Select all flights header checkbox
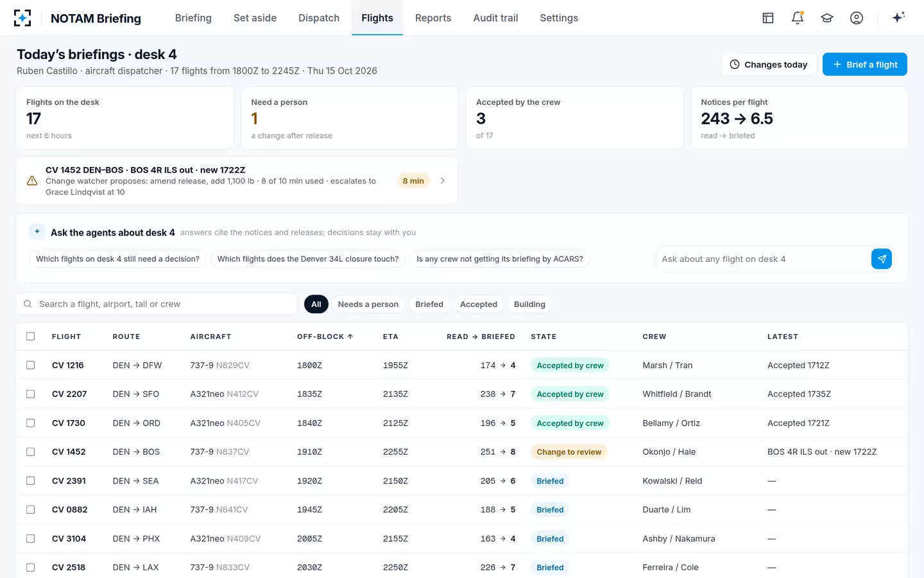 click(30, 337)
